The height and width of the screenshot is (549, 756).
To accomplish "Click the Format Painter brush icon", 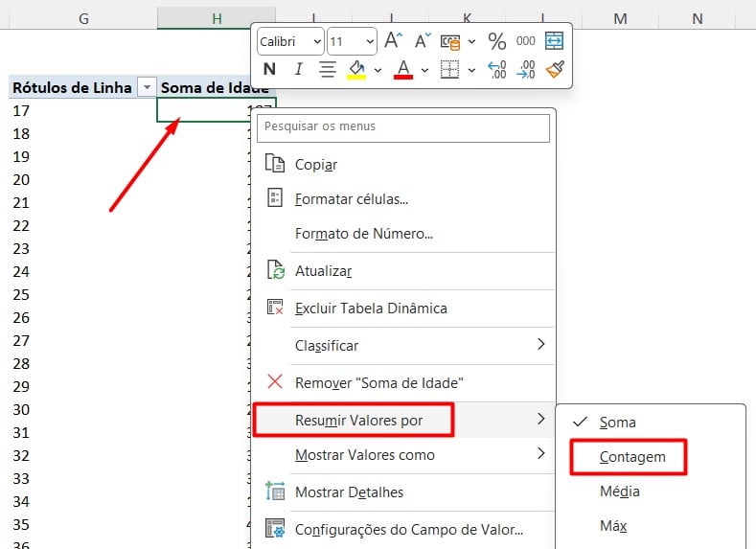I will (x=554, y=69).
